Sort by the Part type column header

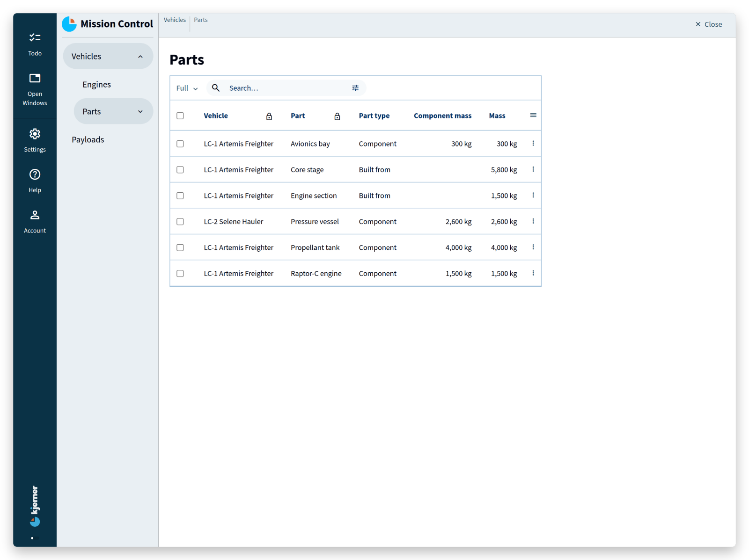pos(374,116)
